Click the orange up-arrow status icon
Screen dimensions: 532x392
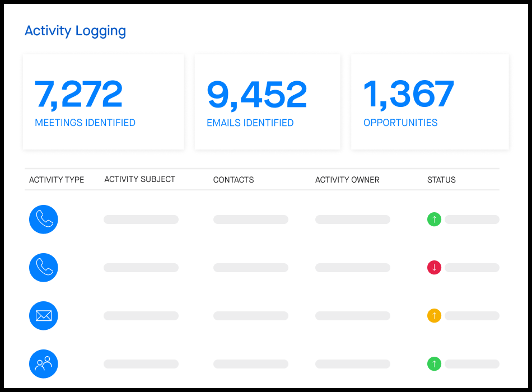[x=434, y=316]
